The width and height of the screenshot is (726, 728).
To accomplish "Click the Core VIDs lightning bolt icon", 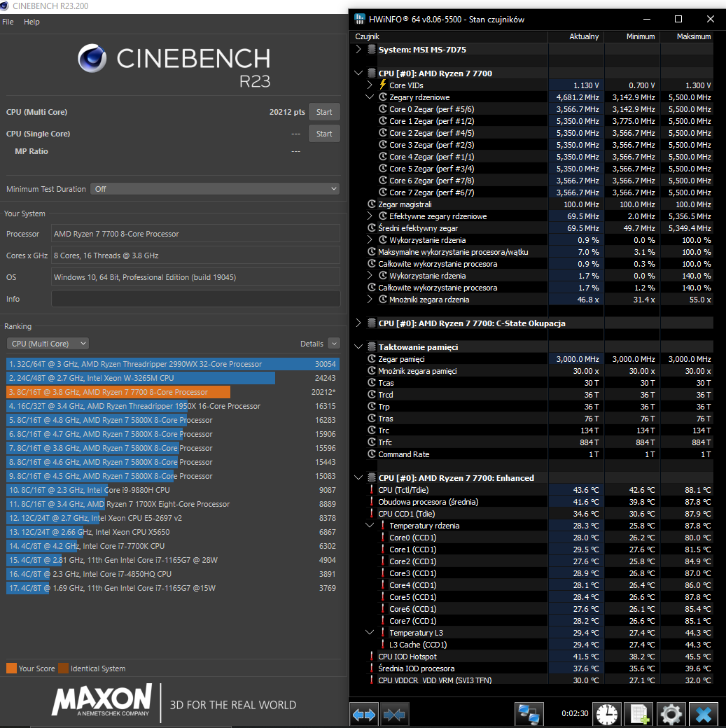I will coord(382,85).
